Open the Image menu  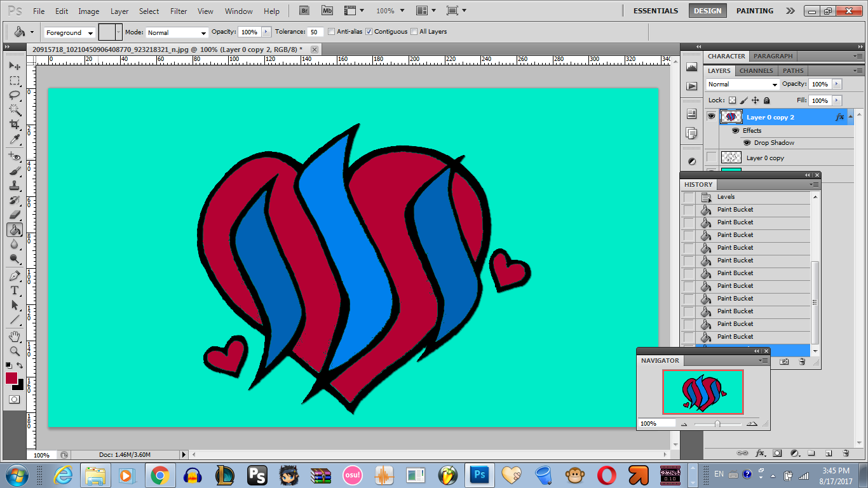89,11
